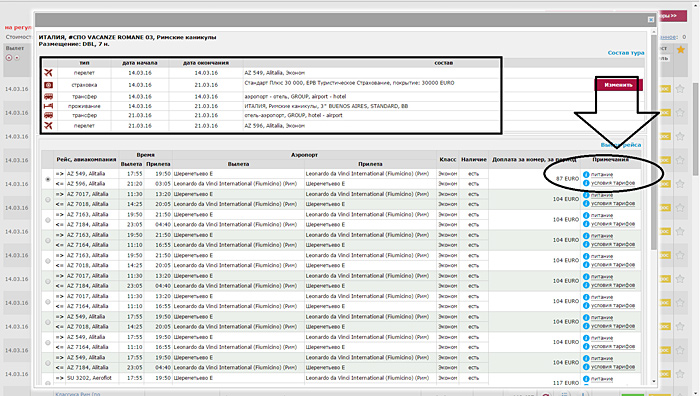Click the питание info icon for AZ 7163 / AZ 7184
The width and height of the screenshot is (700, 396).
(586, 215)
